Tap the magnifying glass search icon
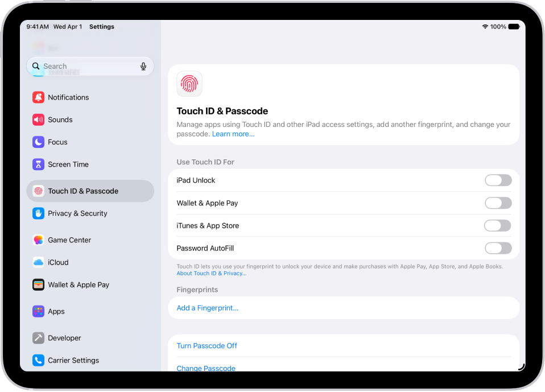 click(x=36, y=66)
